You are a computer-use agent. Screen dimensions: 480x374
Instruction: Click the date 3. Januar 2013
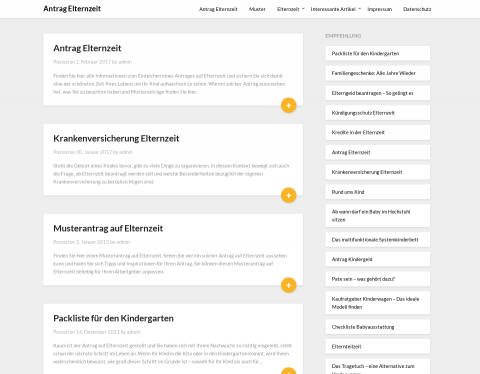(92, 242)
